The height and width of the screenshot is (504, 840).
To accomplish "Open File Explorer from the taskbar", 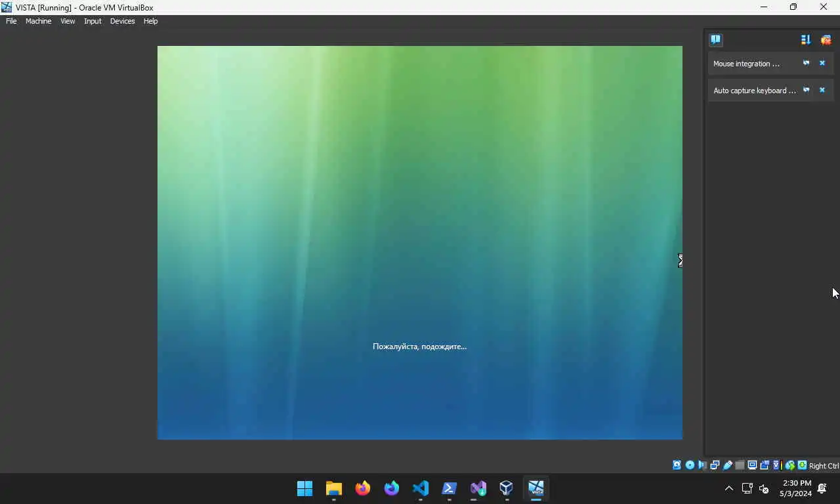I will pos(334,488).
